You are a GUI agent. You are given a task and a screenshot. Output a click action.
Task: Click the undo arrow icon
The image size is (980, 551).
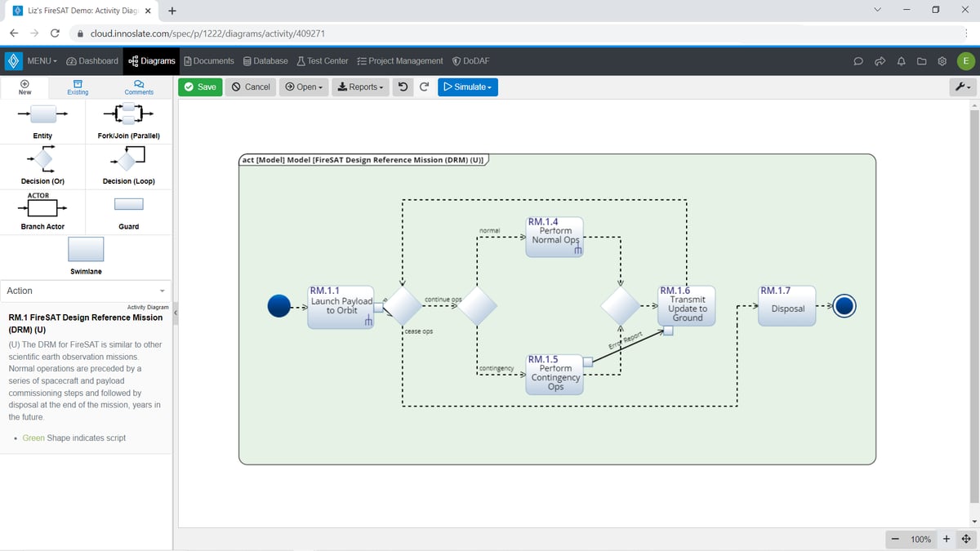click(x=403, y=87)
